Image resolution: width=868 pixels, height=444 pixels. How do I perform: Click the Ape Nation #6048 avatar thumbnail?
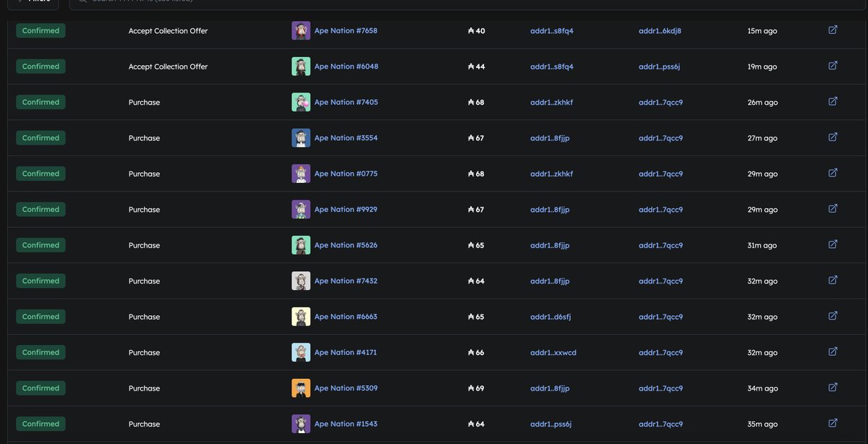click(x=301, y=67)
